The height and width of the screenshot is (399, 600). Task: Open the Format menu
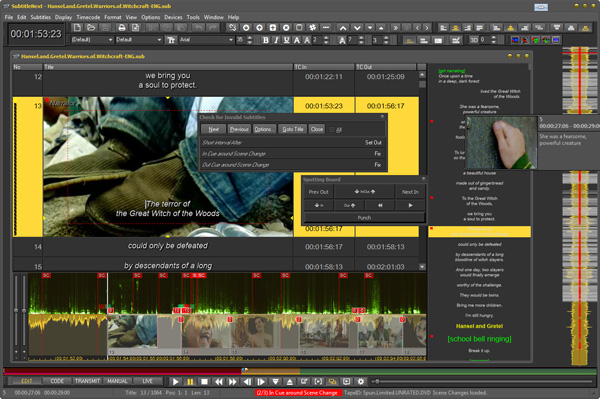click(x=112, y=17)
